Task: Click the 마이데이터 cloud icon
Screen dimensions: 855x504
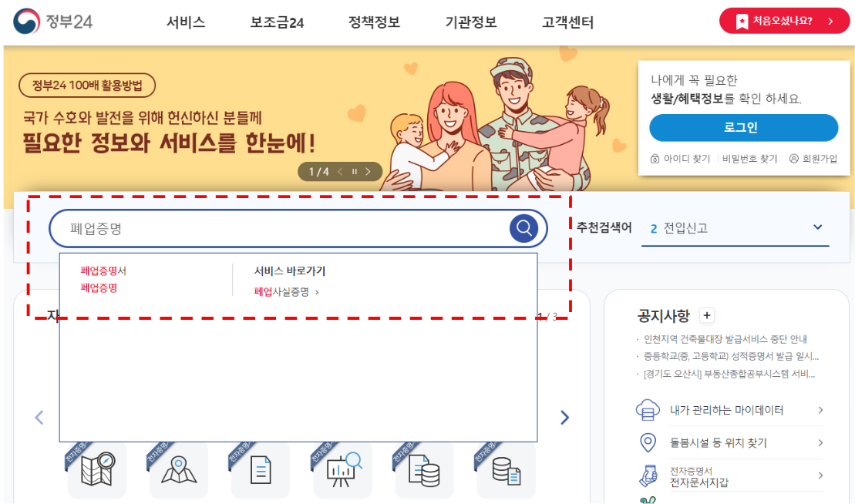Action: (x=648, y=410)
